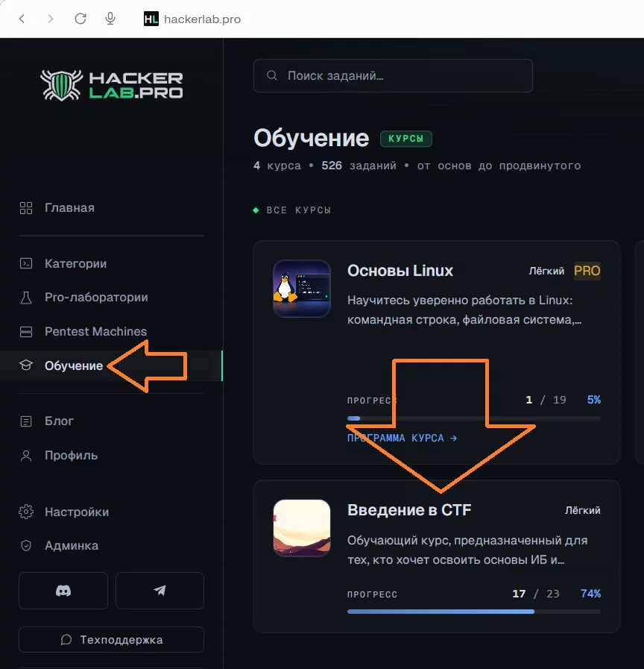Click the microphone icon in the browser bar
This screenshot has width=644, height=669.
110,19
